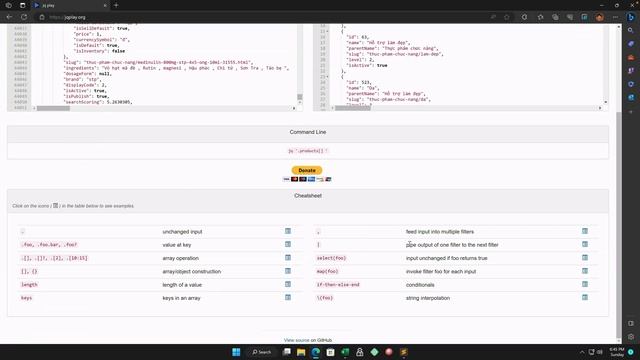The height and width of the screenshot is (360, 640).
Task: Open the Edge profile avatar
Action: click(599, 17)
